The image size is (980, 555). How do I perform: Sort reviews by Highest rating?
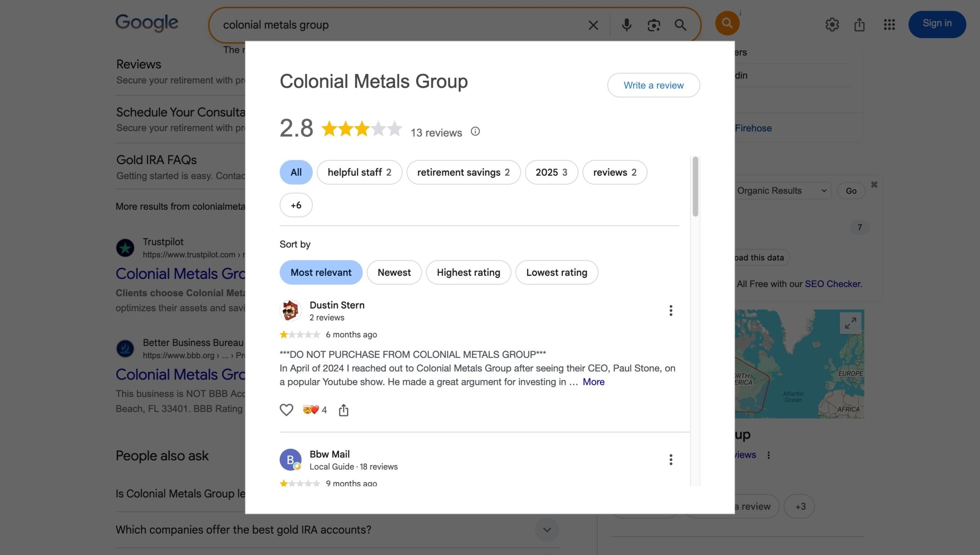point(468,272)
